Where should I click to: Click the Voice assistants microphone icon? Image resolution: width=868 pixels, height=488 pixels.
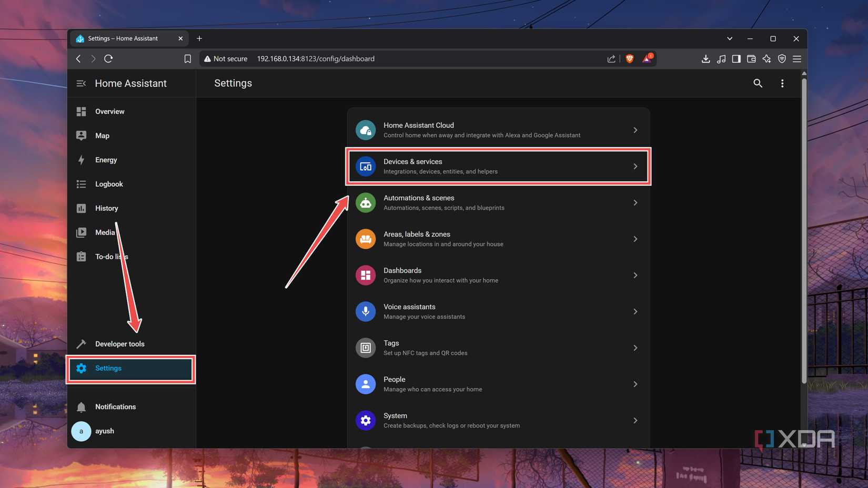[366, 312]
